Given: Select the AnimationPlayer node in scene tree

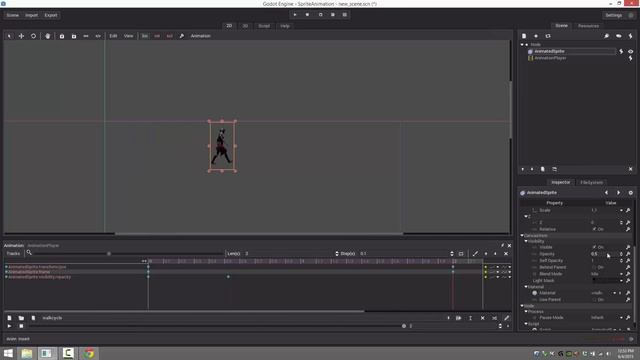Looking at the screenshot, I should tap(550, 58).
